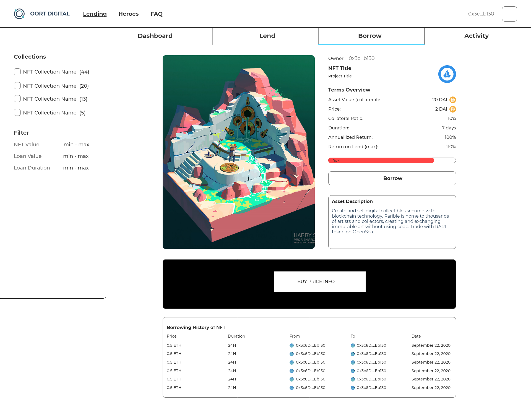Click the 110% Return on Lend value
Image resolution: width=531 pixels, height=420 pixels.
(451, 147)
